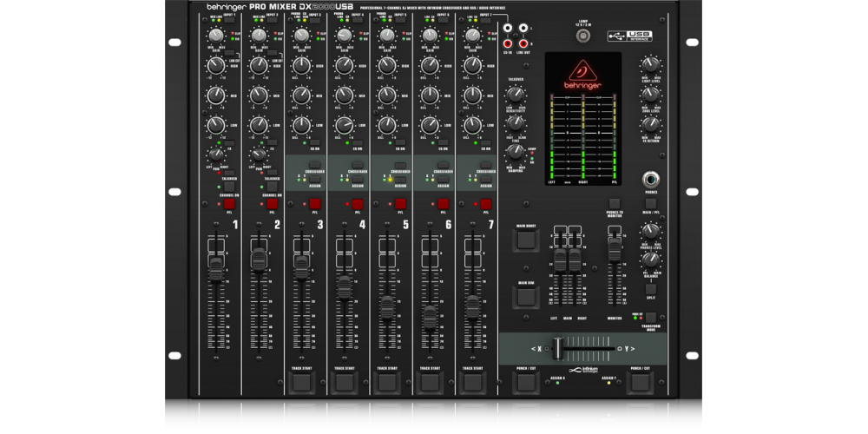Enable EQ ON for channel 5
This screenshot has height=434, width=868.
point(401,143)
